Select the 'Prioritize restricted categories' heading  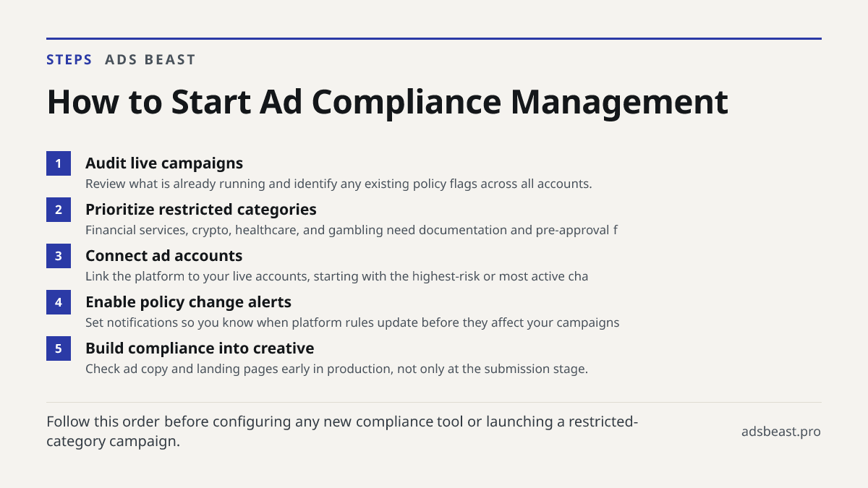point(201,210)
